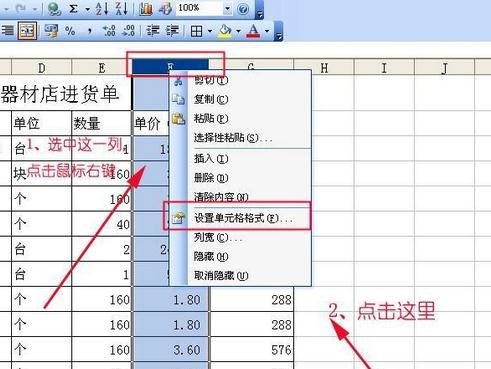Select the column H header
The image size is (491, 369).
click(324, 68)
